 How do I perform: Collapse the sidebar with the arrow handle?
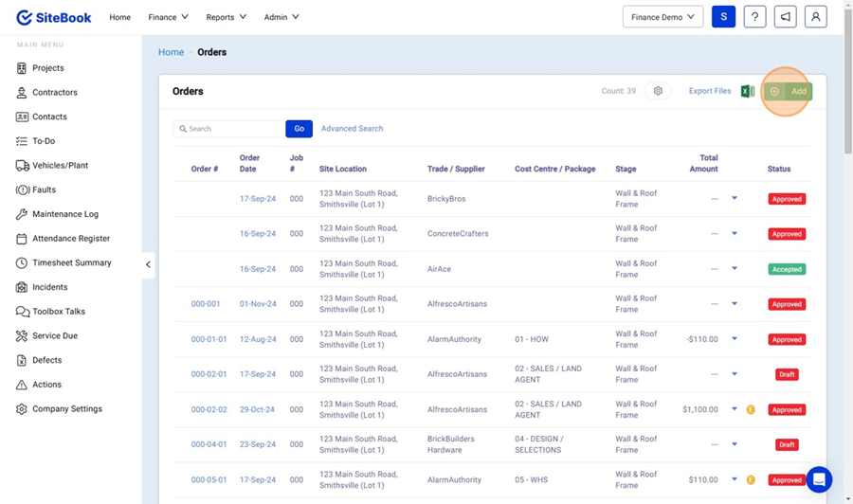click(148, 264)
